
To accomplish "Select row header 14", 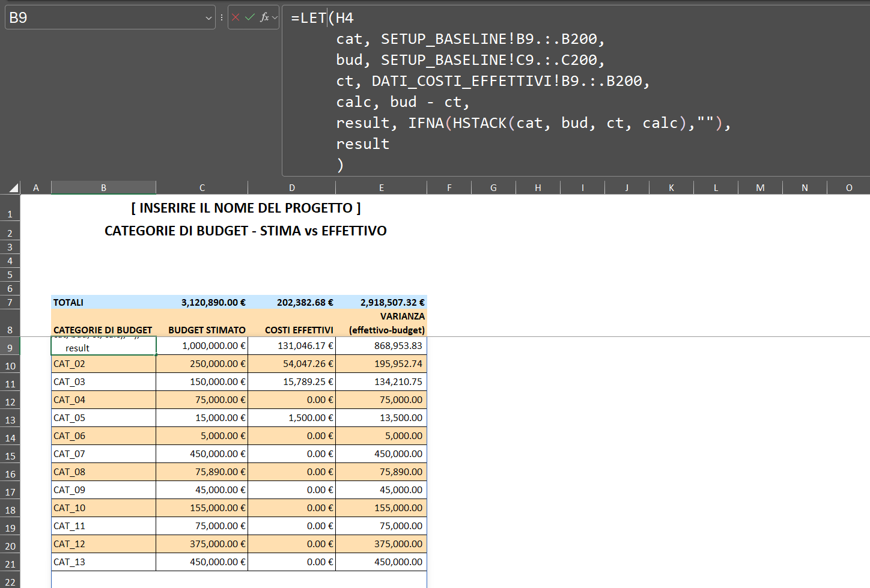I will [10, 435].
